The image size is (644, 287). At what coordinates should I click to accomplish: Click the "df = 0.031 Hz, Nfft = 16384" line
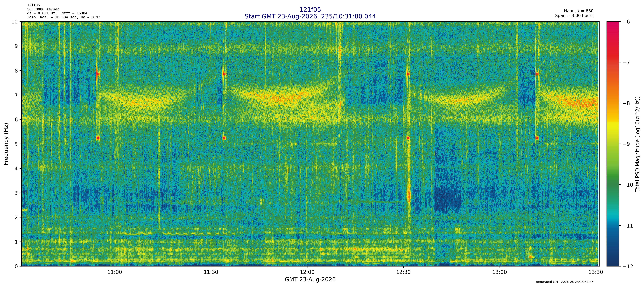57,13
